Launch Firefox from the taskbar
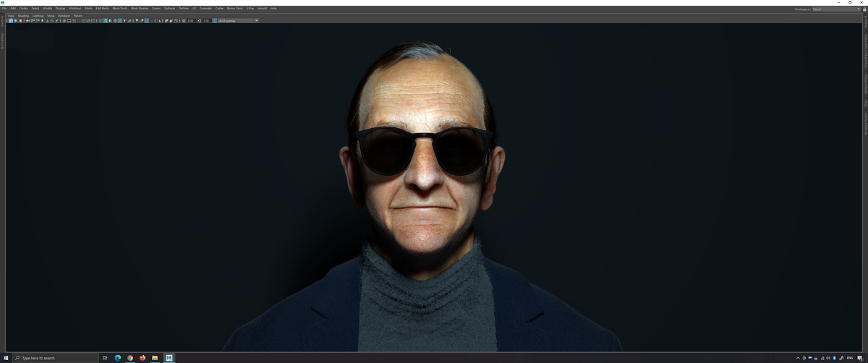Viewport: 868px width, 363px height. (142, 358)
